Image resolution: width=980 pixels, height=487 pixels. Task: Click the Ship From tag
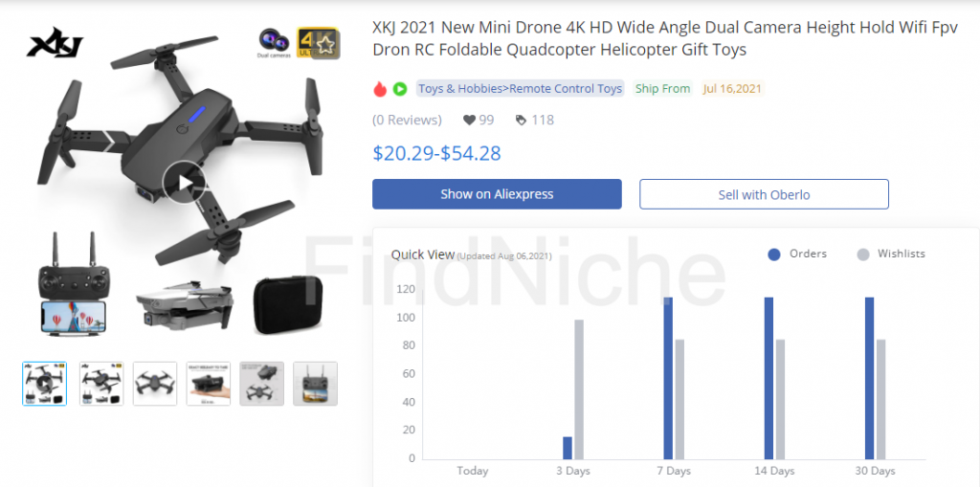662,89
